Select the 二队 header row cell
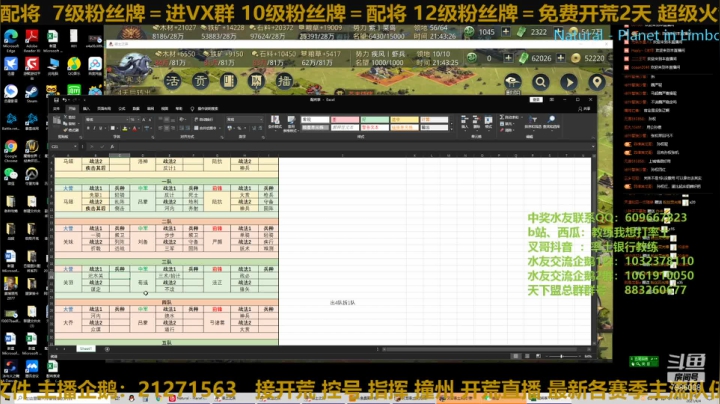This screenshot has height=404, width=720. (x=166, y=222)
